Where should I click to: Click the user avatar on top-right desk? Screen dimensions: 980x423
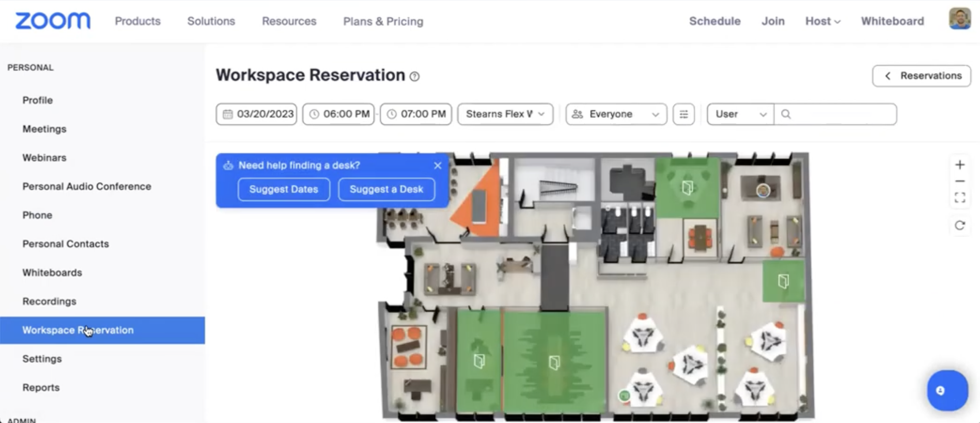pos(763,190)
